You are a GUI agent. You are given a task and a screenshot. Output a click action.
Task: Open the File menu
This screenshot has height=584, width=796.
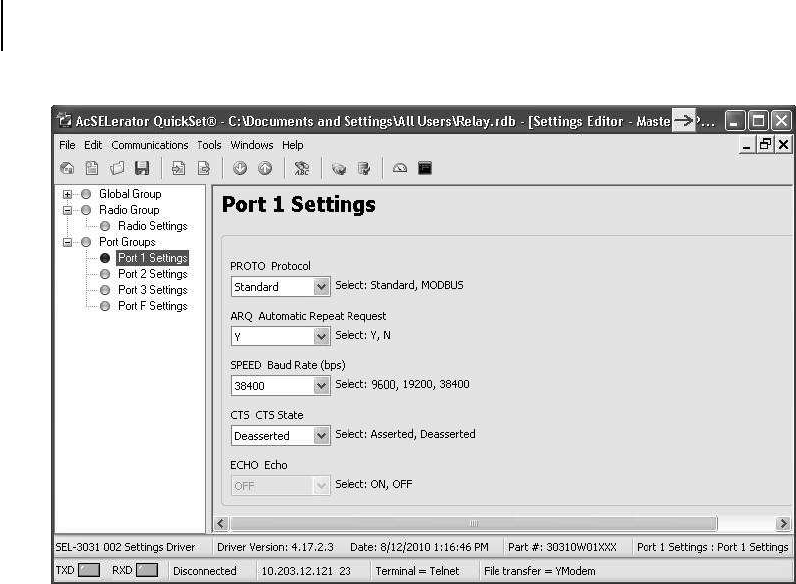67,145
